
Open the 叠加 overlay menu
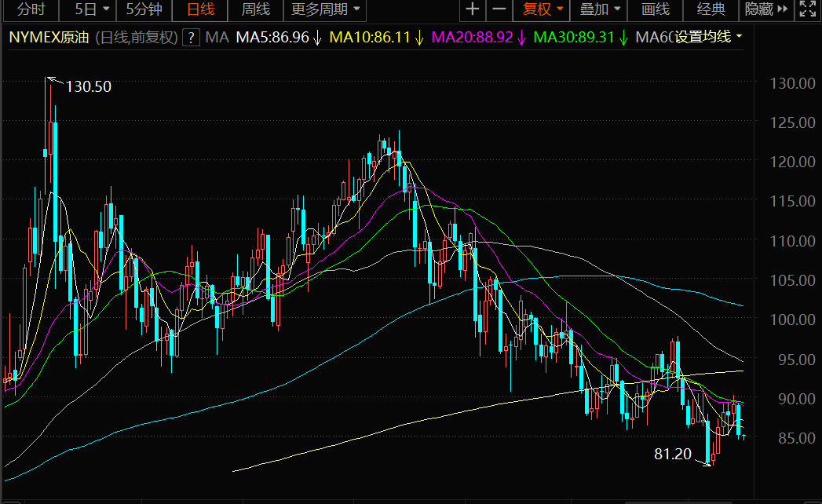click(x=599, y=9)
